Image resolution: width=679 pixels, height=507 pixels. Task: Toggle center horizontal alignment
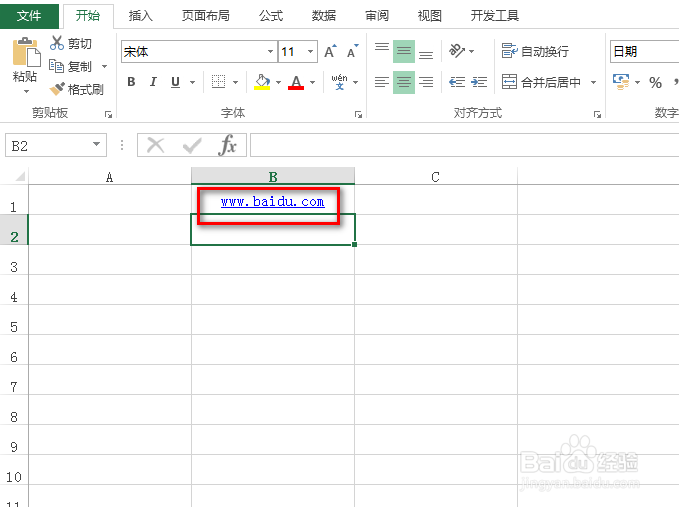(x=404, y=82)
